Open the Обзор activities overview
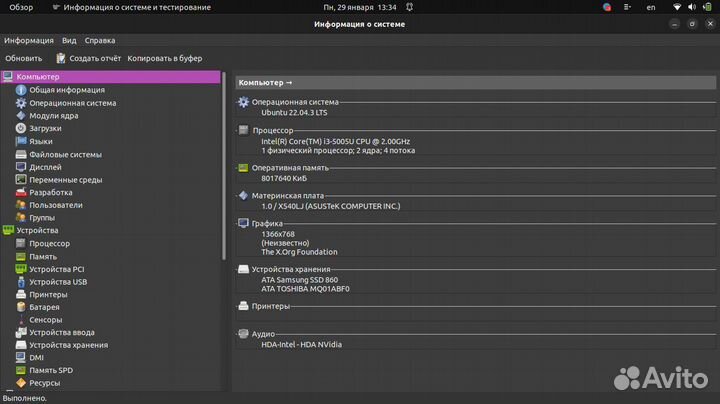This screenshot has height=404, width=720. (x=20, y=7)
